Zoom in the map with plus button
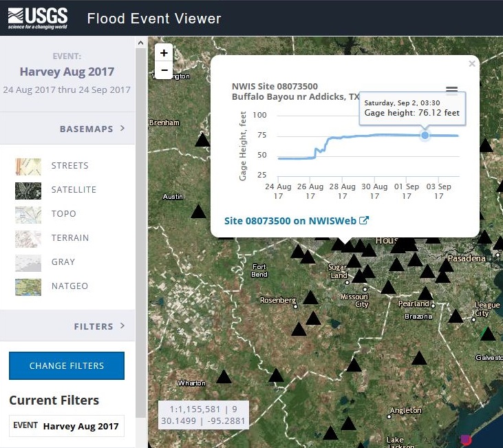This screenshot has width=503, height=448. pos(164,52)
